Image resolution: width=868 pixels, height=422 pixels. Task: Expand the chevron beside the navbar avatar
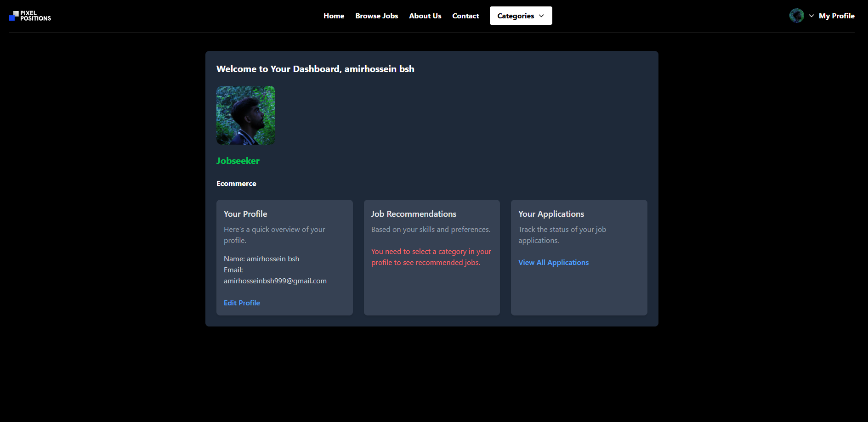(811, 16)
